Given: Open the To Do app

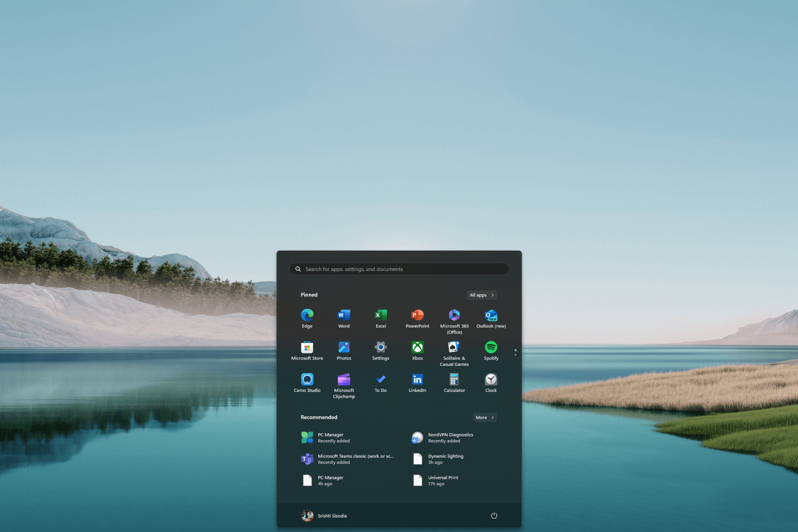Looking at the screenshot, I should pyautogui.click(x=381, y=383).
